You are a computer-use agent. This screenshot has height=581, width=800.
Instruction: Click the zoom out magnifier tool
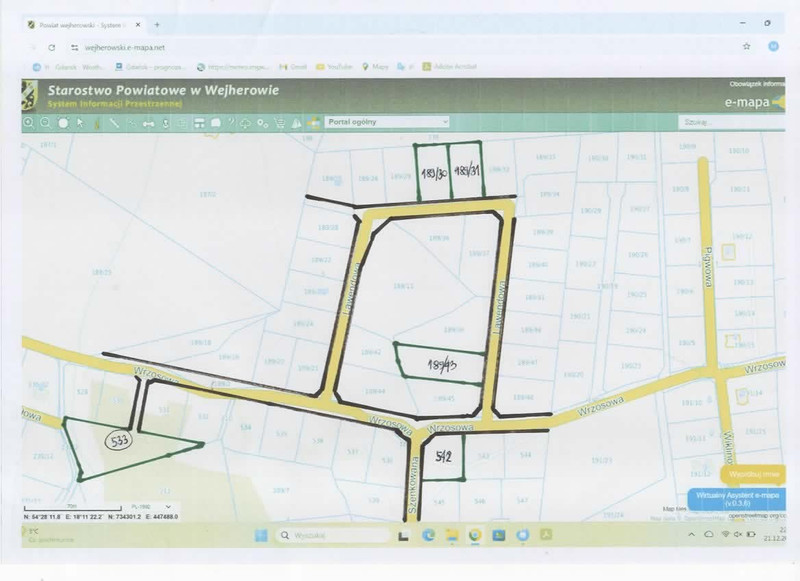click(45, 123)
